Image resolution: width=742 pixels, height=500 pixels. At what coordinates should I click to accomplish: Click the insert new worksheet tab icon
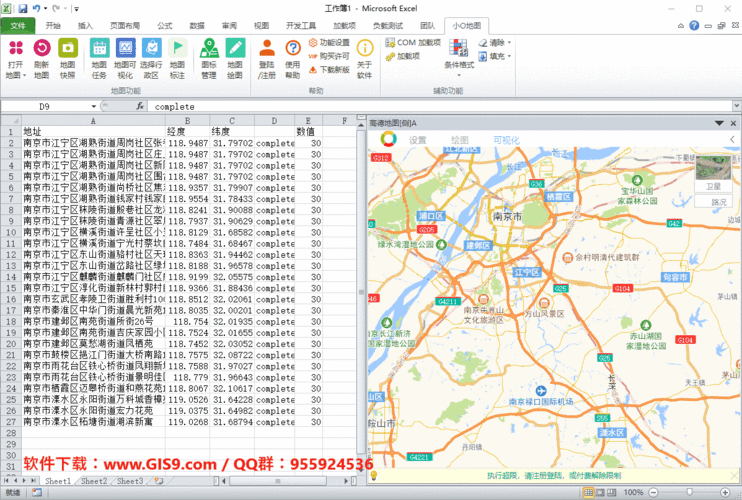point(159,481)
